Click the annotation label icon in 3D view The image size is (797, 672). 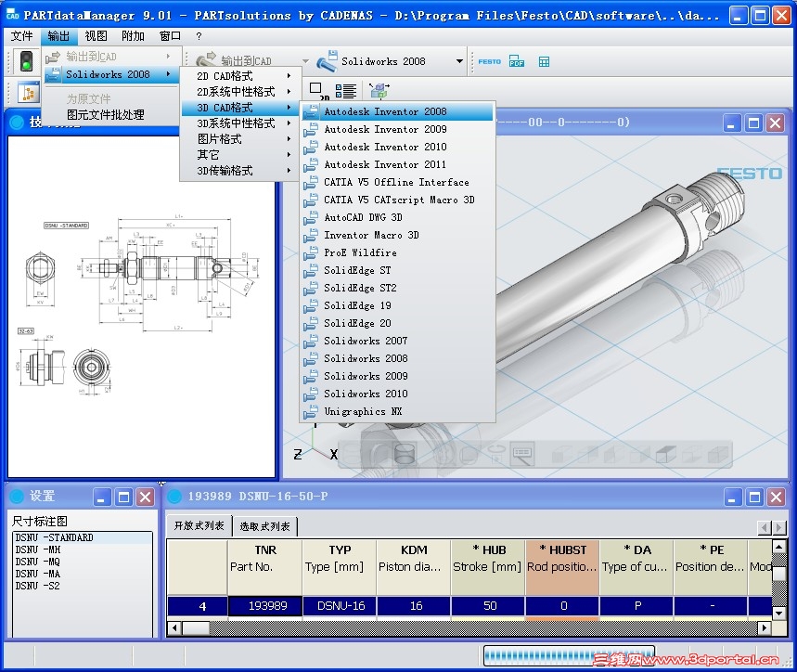click(x=523, y=454)
